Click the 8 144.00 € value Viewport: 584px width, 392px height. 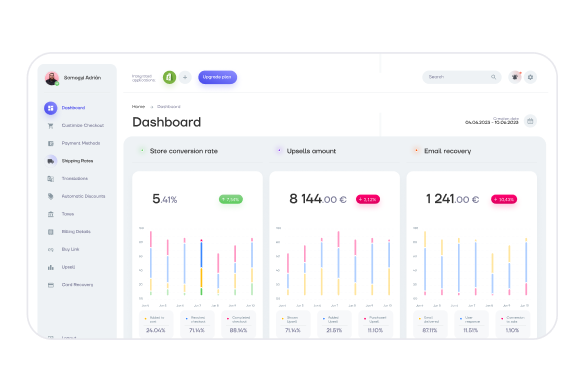(x=318, y=199)
